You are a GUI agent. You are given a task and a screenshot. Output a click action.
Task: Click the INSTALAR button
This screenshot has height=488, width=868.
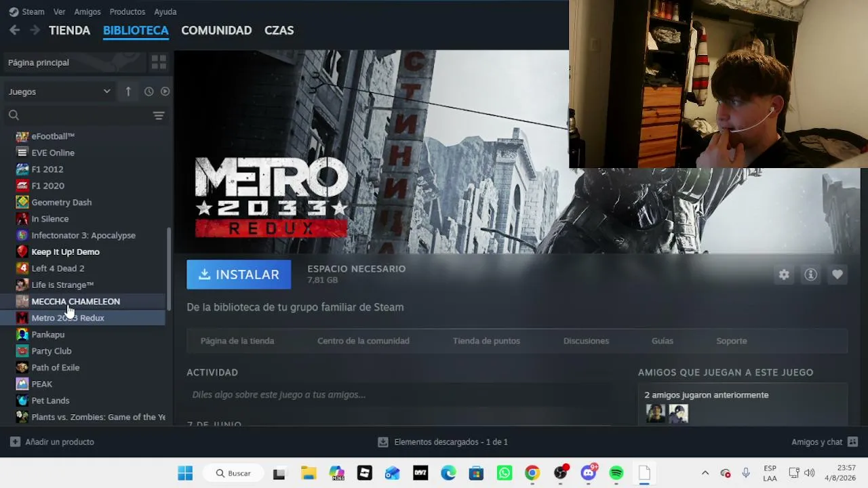[239, 274]
